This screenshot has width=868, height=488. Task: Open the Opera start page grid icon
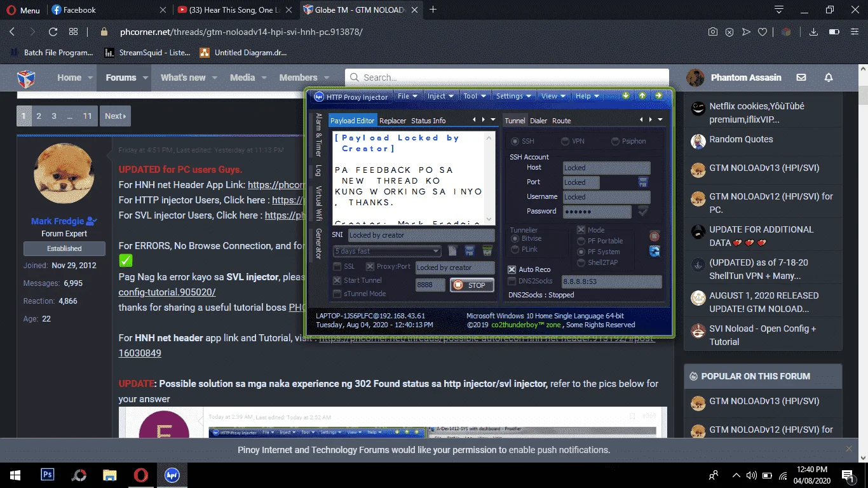click(x=74, y=32)
